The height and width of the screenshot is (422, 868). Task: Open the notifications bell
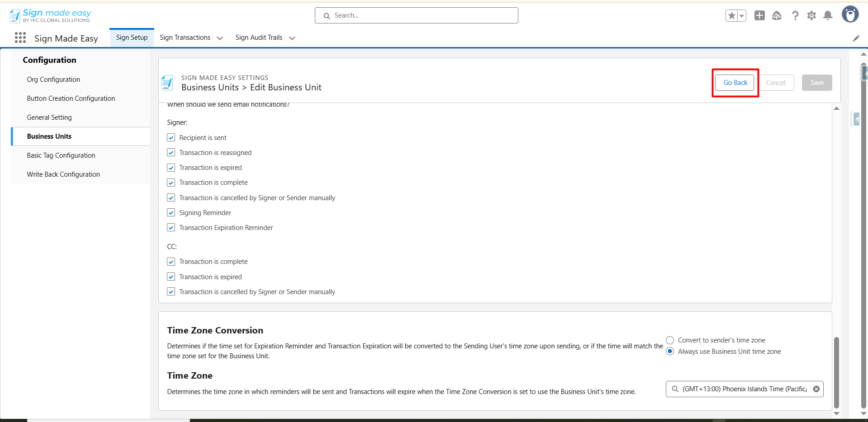pos(828,16)
